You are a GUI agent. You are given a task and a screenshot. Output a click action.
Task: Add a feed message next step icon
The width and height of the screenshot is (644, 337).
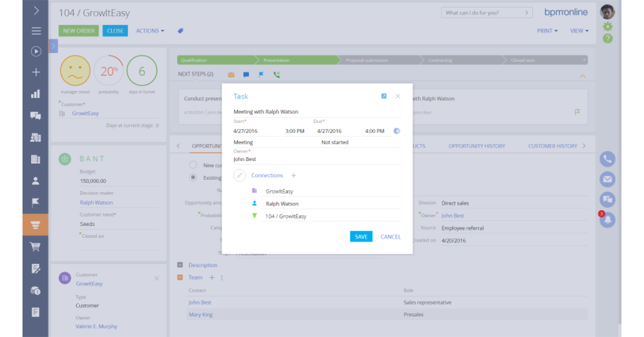(x=246, y=75)
